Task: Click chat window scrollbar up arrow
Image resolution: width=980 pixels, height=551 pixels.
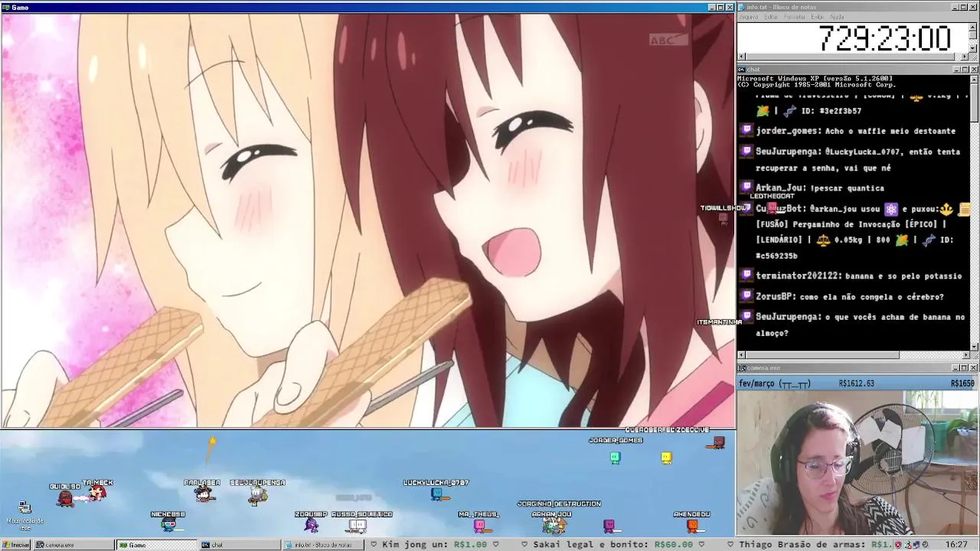Action: coord(974,80)
